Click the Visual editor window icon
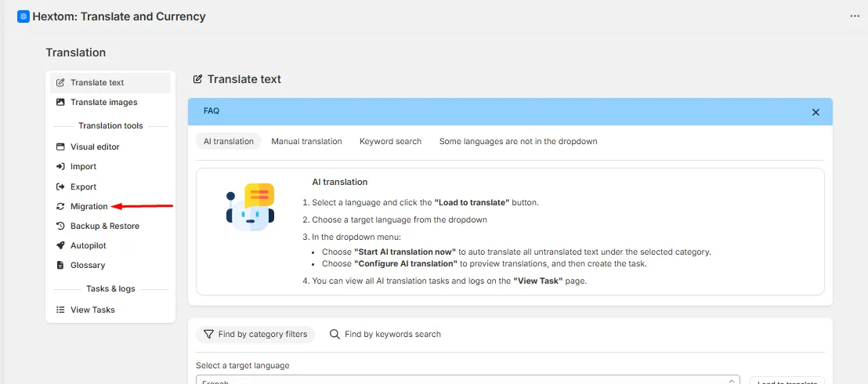The image size is (868, 384). click(60, 147)
